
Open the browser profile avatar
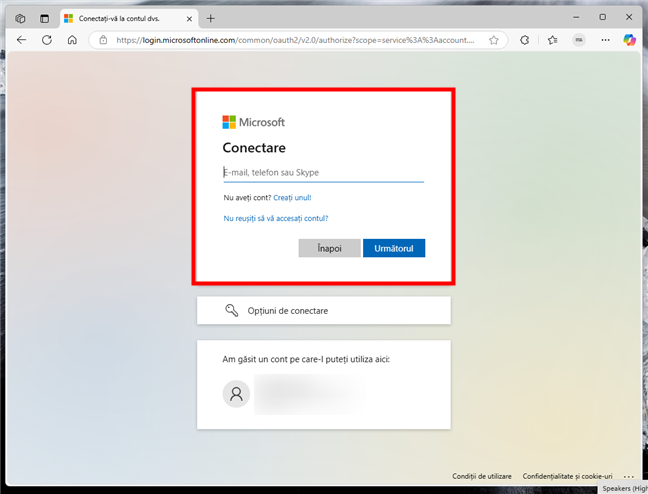[579, 40]
